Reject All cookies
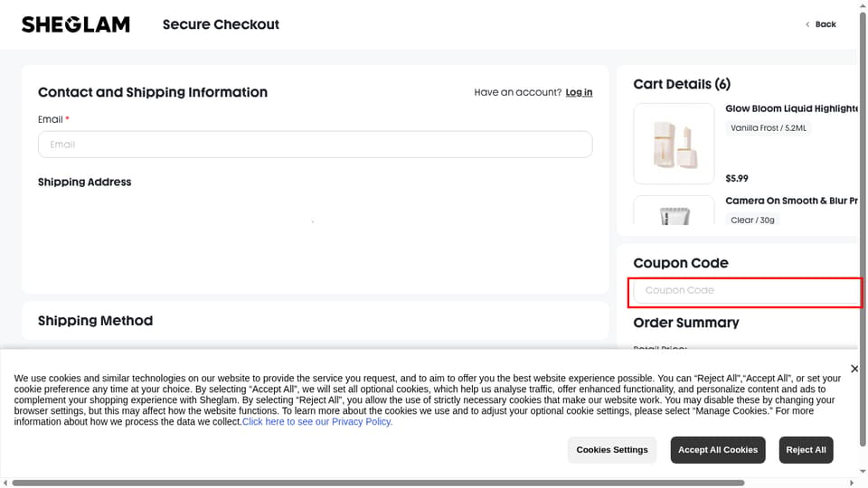Screen dimensions: 868x488 [806, 450]
